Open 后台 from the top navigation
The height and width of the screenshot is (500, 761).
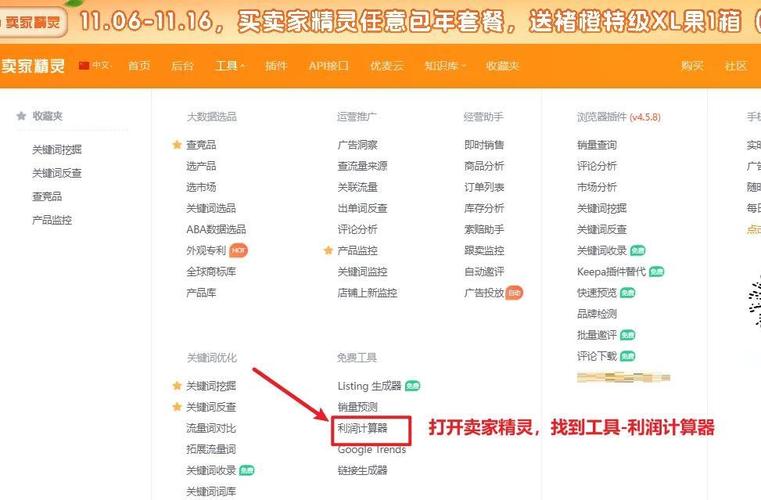point(182,66)
